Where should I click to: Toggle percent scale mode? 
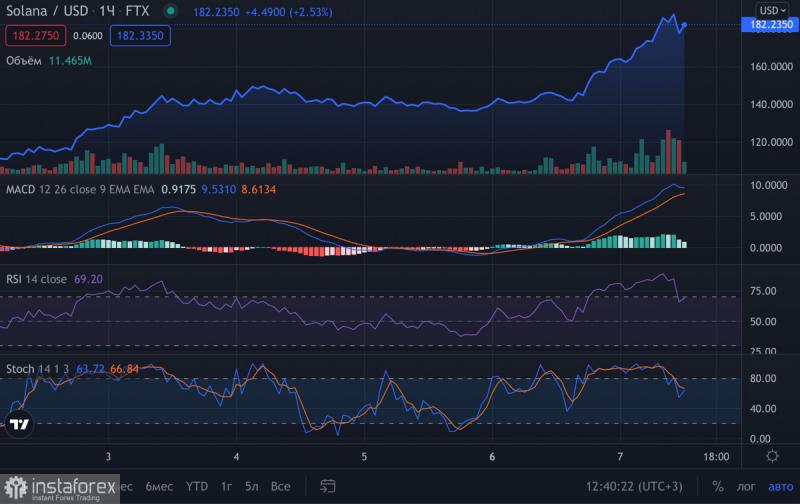click(x=718, y=486)
